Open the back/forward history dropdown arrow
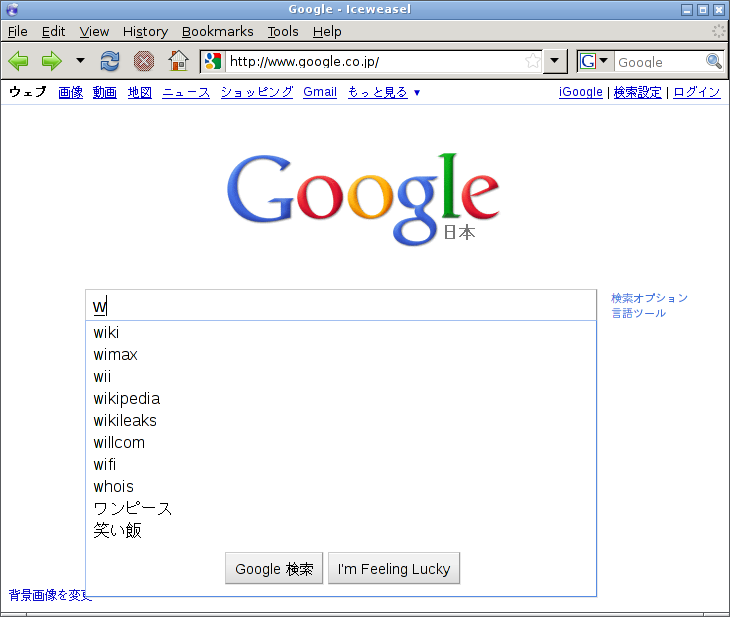 [81, 61]
